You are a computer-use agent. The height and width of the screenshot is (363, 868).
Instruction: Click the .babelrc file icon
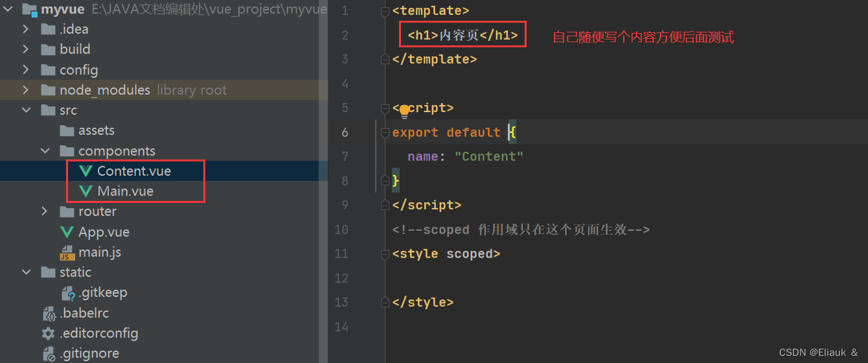coord(49,313)
